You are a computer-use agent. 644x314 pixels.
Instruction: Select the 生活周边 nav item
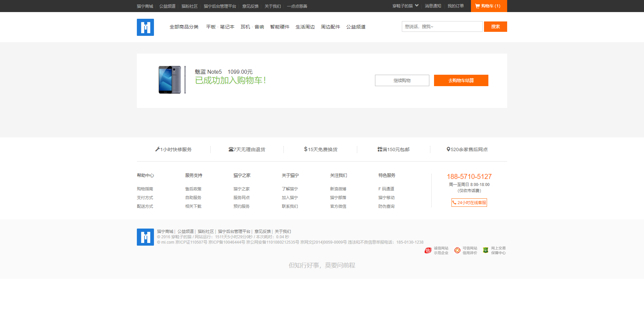(305, 27)
